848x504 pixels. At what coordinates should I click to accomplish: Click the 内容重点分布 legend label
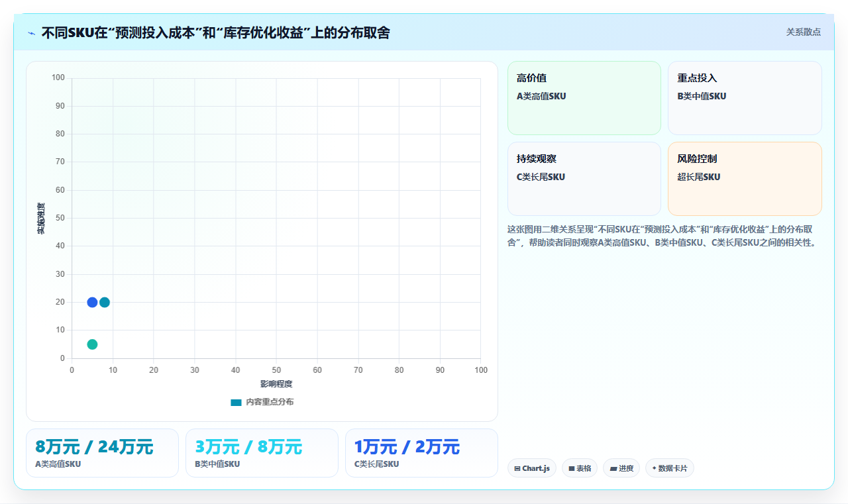point(270,402)
